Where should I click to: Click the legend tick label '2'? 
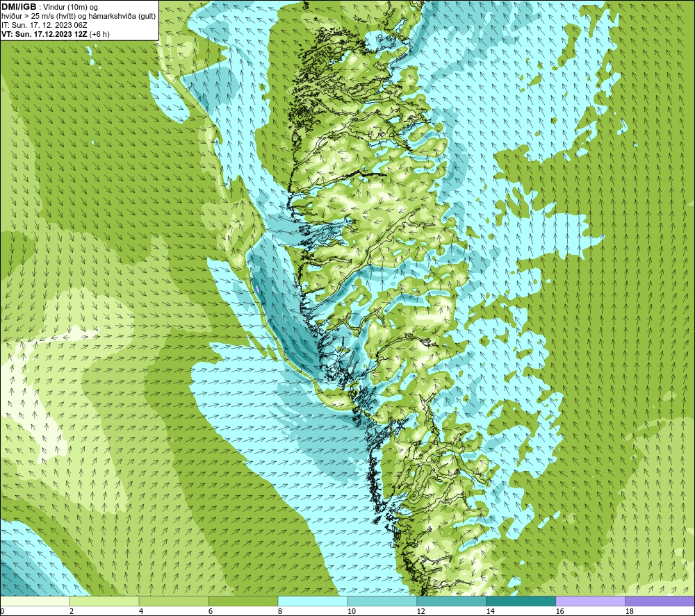pos(72,612)
